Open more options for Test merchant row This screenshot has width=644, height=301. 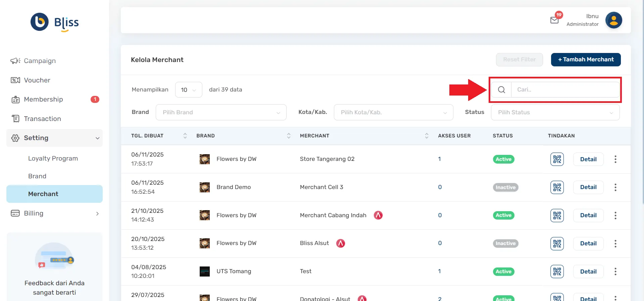pos(615,272)
